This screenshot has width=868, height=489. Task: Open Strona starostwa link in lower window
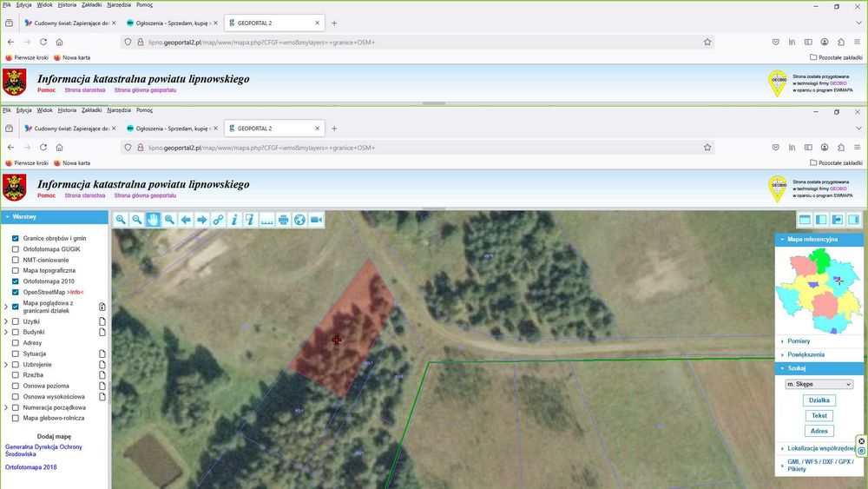tap(85, 195)
